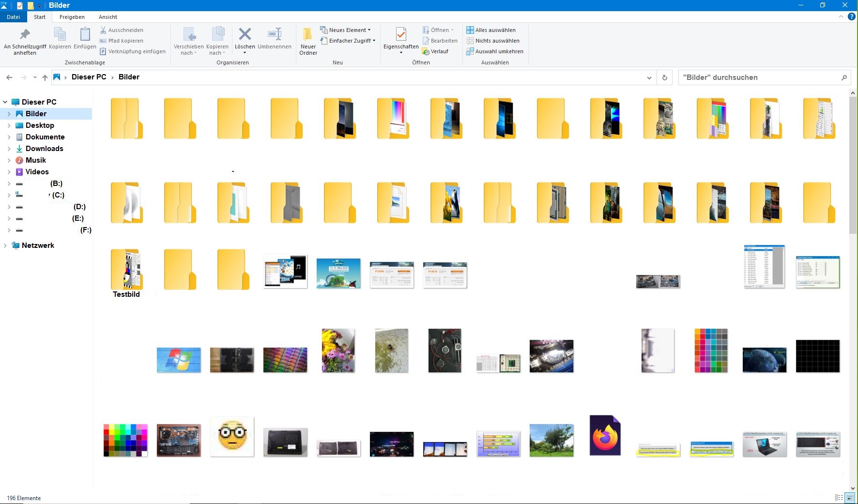858x504 pixels.
Task: Switch to details view in status bar
Action: [x=839, y=498]
